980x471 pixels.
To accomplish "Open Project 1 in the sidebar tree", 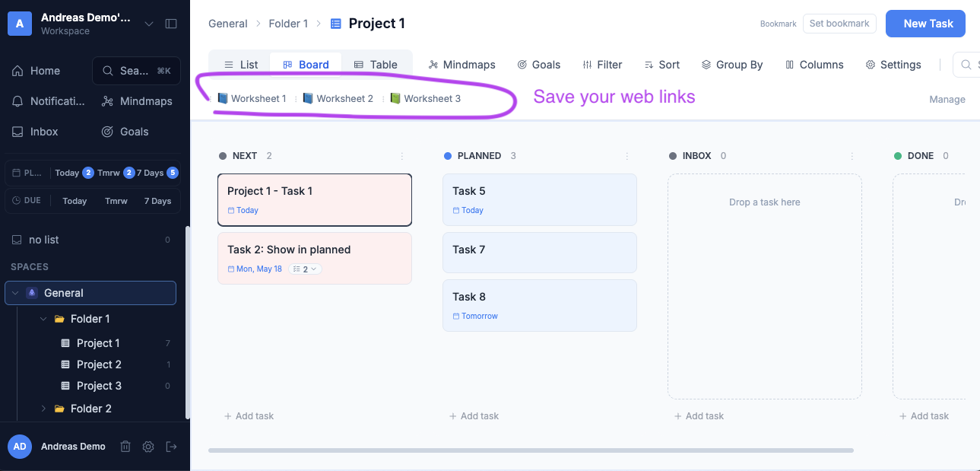I will click(x=98, y=343).
